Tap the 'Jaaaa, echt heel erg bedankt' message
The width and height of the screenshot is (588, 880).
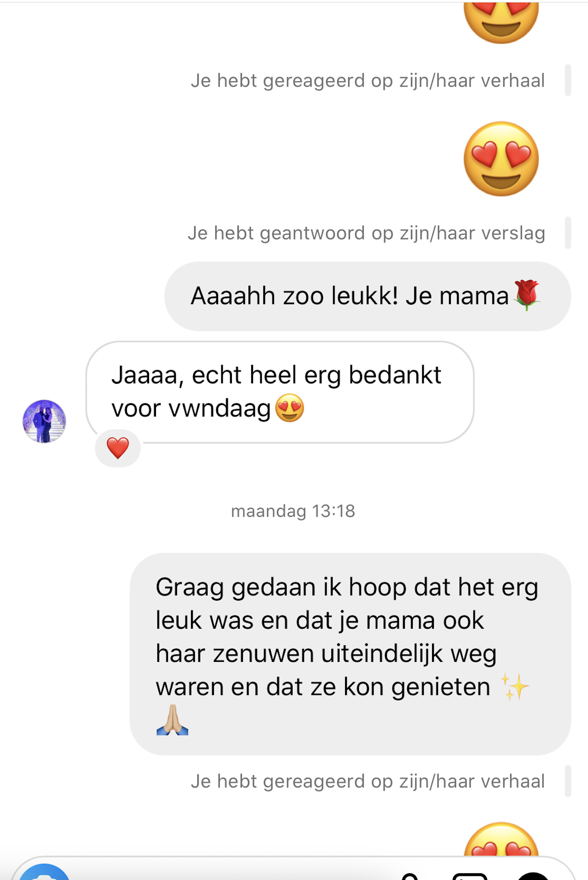coord(280,392)
